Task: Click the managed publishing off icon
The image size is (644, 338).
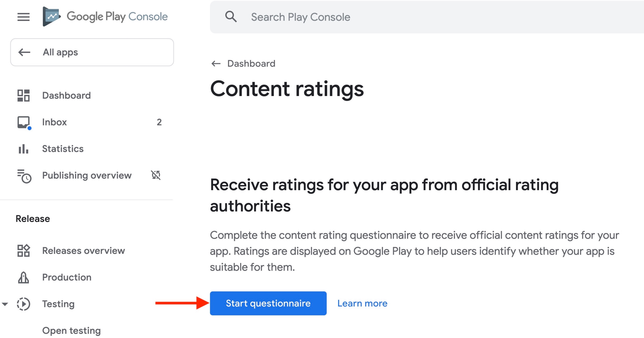Action: tap(156, 175)
